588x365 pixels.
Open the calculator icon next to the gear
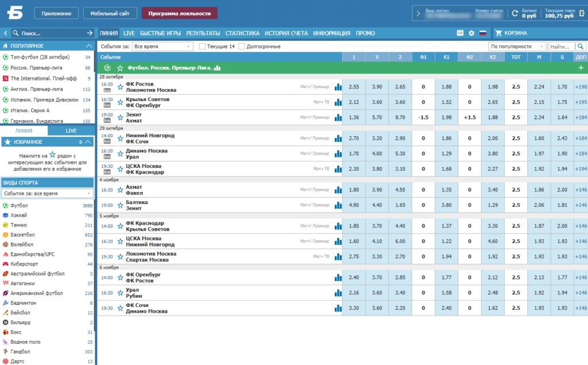click(460, 33)
